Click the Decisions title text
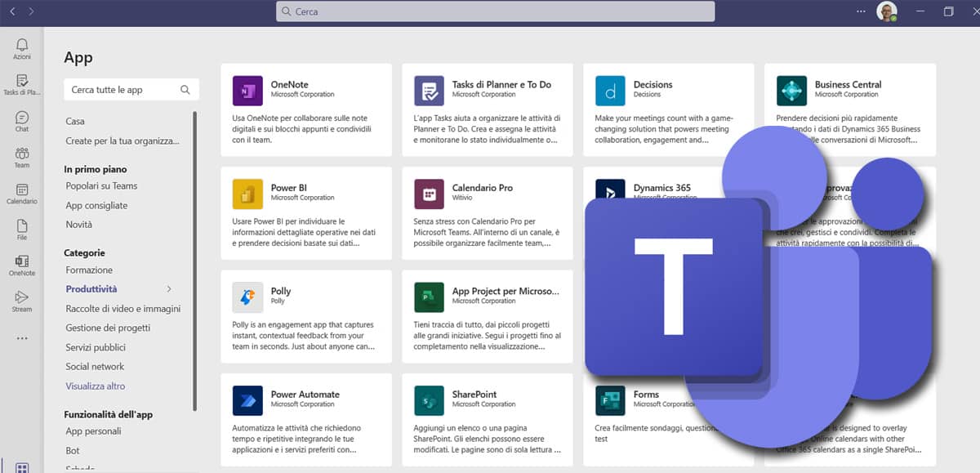Screen dimensions: 980x473 pos(653,84)
